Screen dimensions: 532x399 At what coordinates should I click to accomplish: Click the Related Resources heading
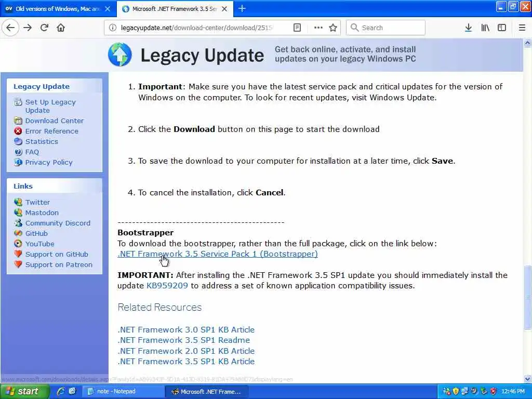point(159,308)
